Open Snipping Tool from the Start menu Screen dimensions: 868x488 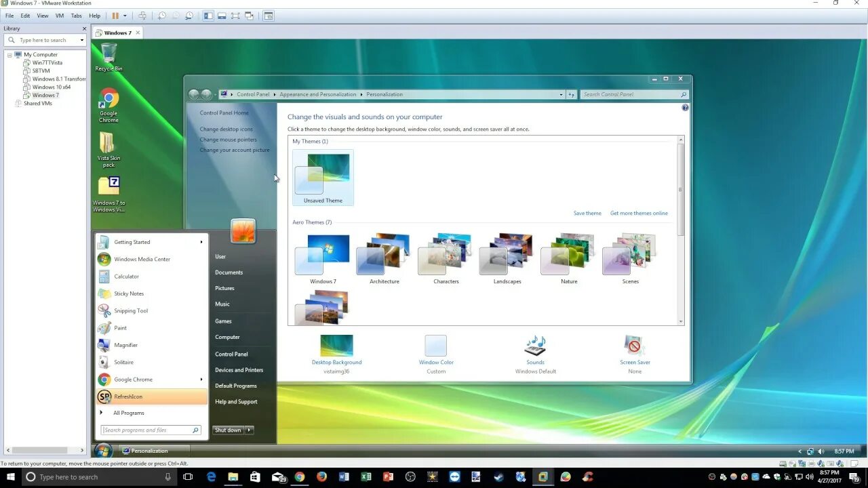click(151, 310)
